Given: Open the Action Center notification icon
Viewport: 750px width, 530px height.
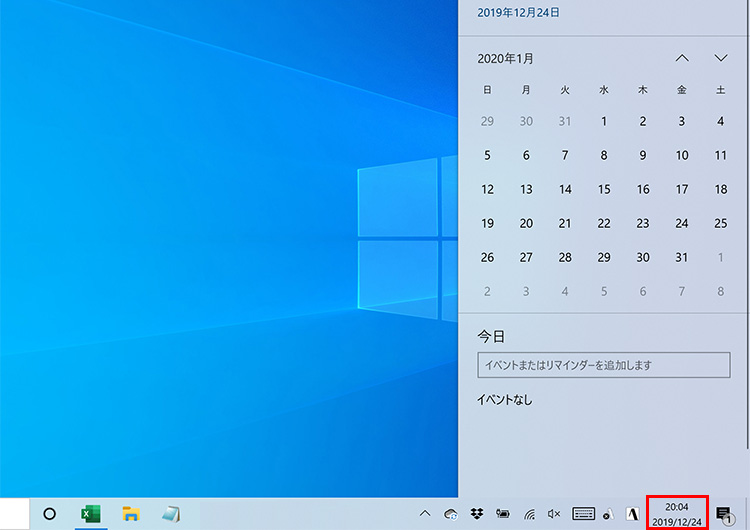Looking at the screenshot, I should coord(724,514).
